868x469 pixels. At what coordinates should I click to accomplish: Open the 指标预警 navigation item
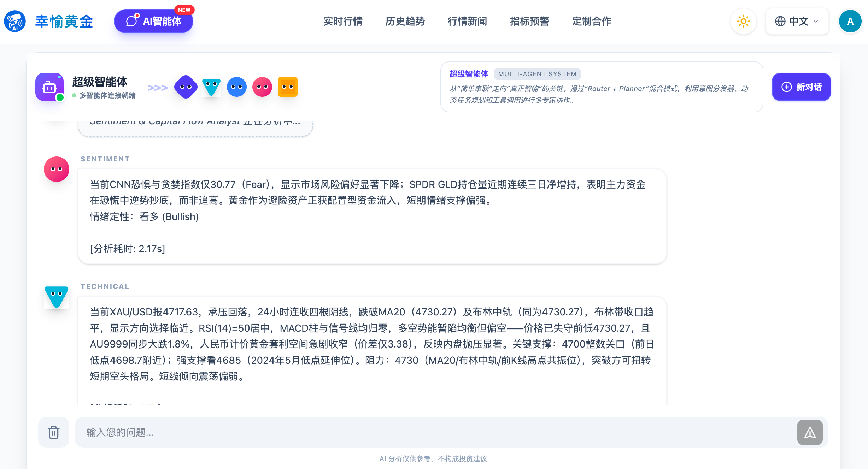[529, 21]
